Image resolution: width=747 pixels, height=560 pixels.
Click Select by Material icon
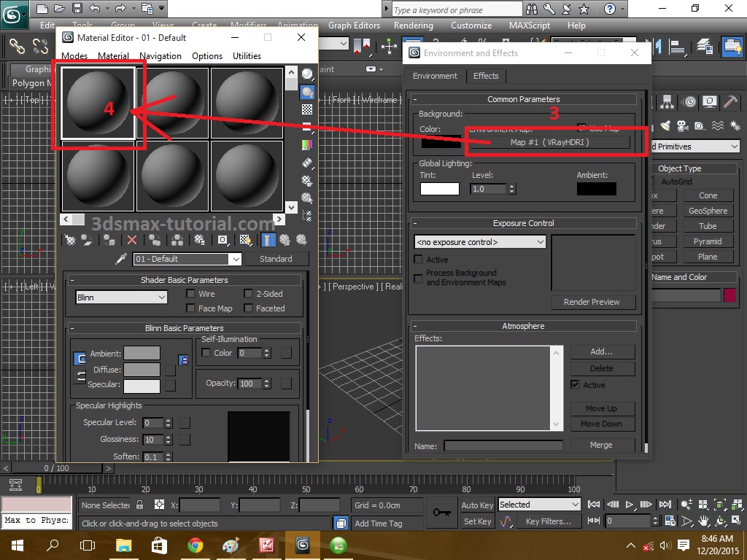307,198
